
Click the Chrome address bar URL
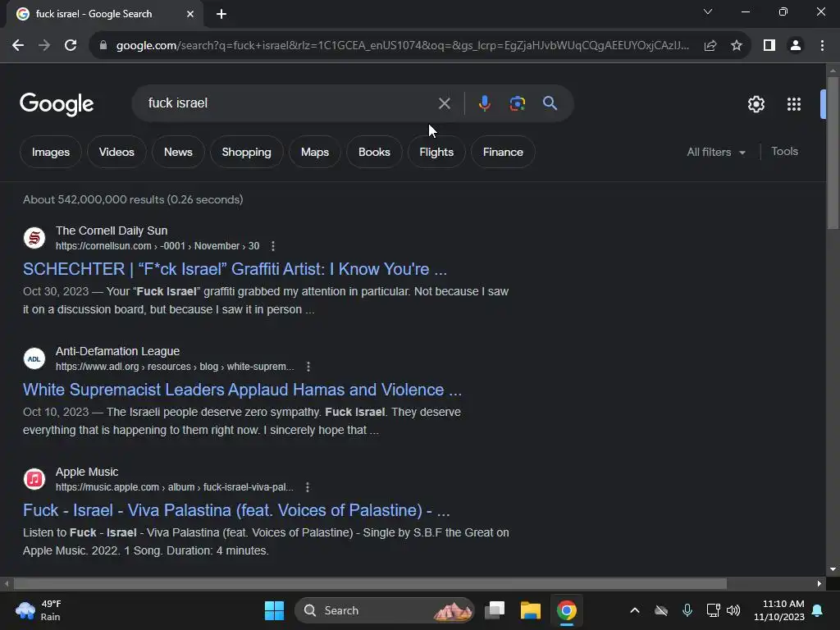click(402, 46)
